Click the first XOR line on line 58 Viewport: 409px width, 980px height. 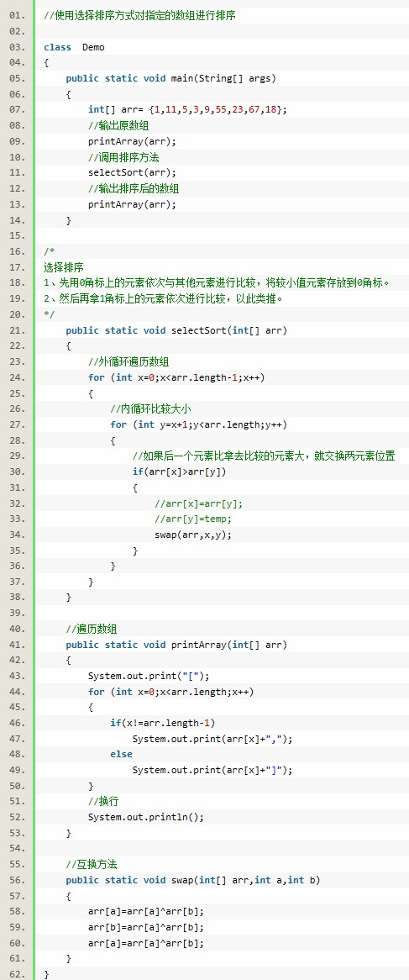click(x=146, y=912)
